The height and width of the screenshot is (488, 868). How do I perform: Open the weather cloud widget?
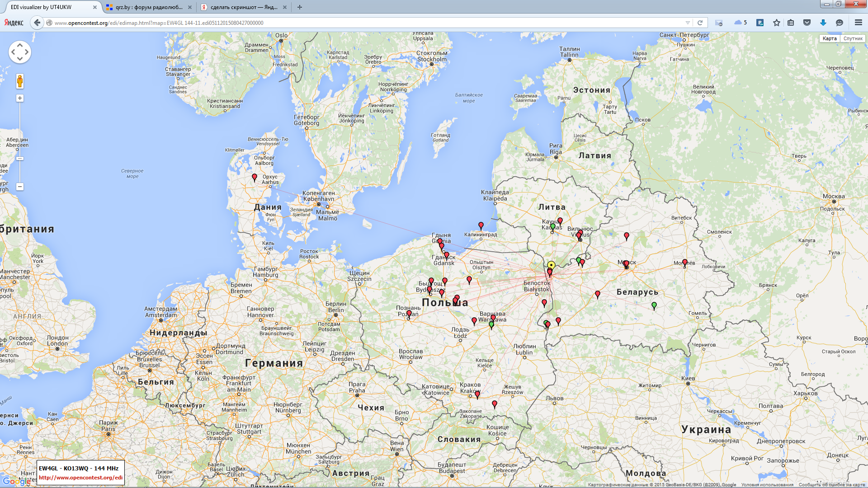[x=740, y=23]
